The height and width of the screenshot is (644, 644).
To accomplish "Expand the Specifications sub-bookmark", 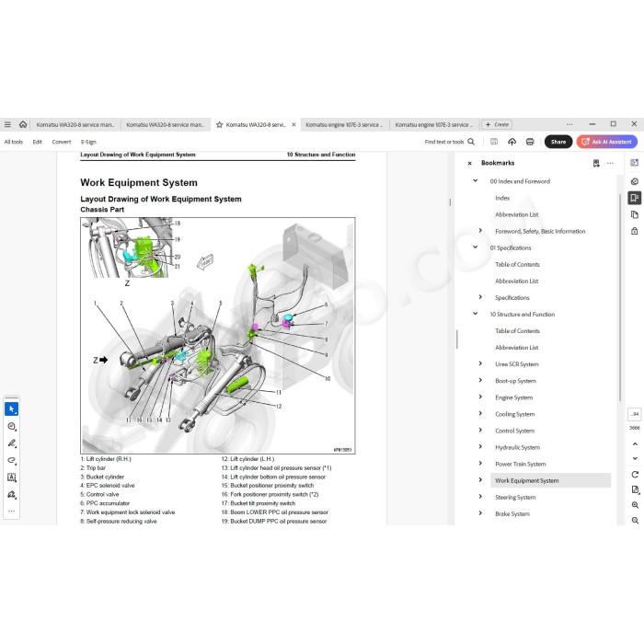I will [480, 297].
